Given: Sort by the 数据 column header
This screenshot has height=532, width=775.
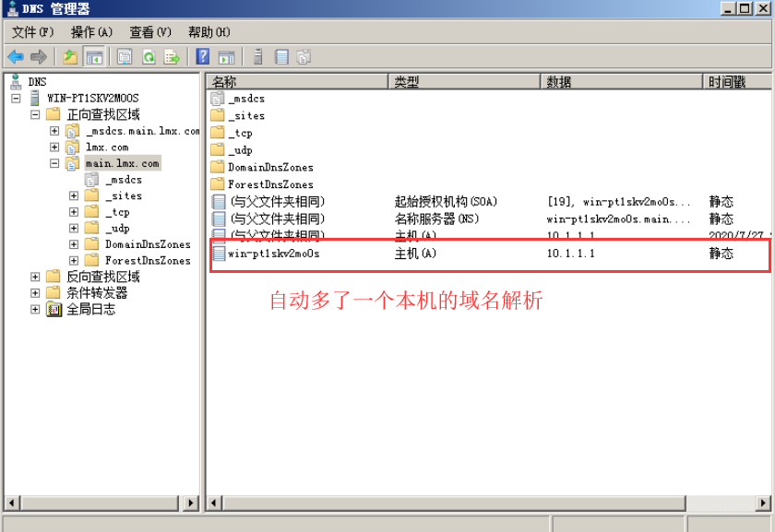Looking at the screenshot, I should pos(621,81).
